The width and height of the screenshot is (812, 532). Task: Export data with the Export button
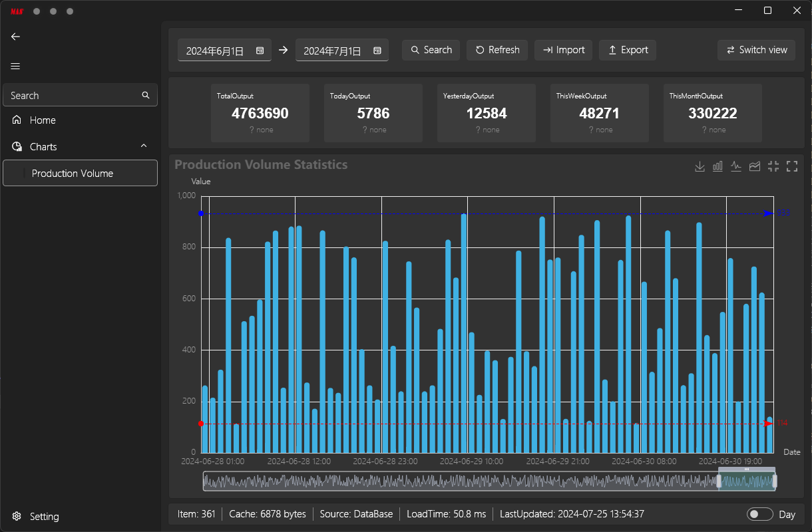click(628, 50)
